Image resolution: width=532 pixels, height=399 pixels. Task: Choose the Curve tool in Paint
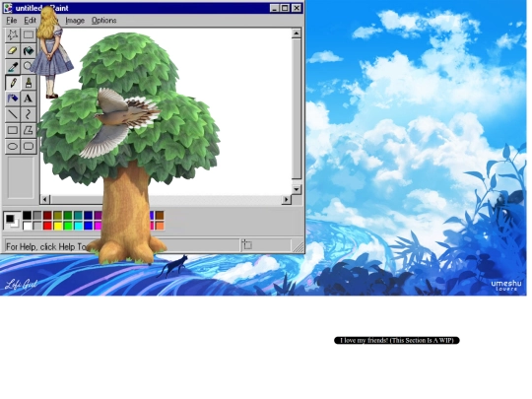[29, 114]
